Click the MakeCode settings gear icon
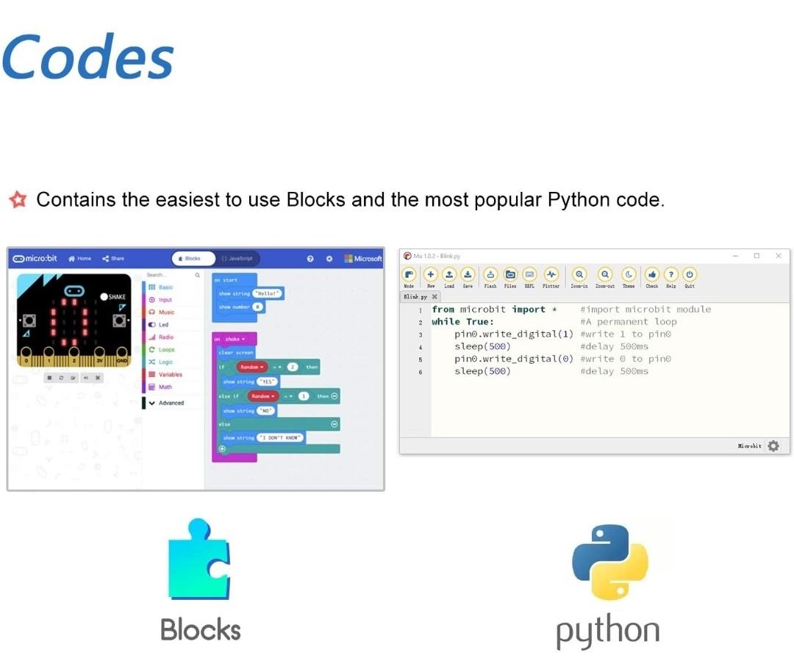 pos(329,259)
